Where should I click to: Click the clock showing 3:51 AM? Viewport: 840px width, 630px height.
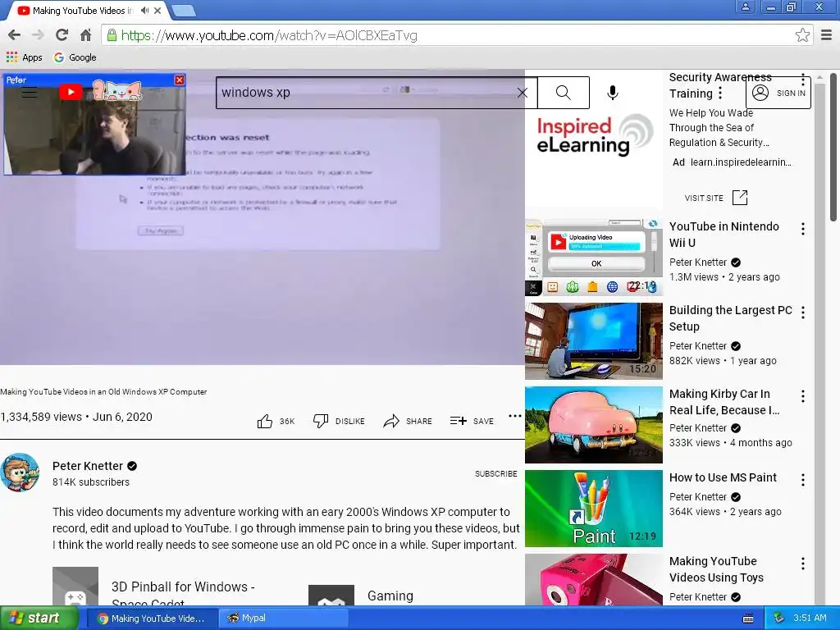(x=810, y=618)
